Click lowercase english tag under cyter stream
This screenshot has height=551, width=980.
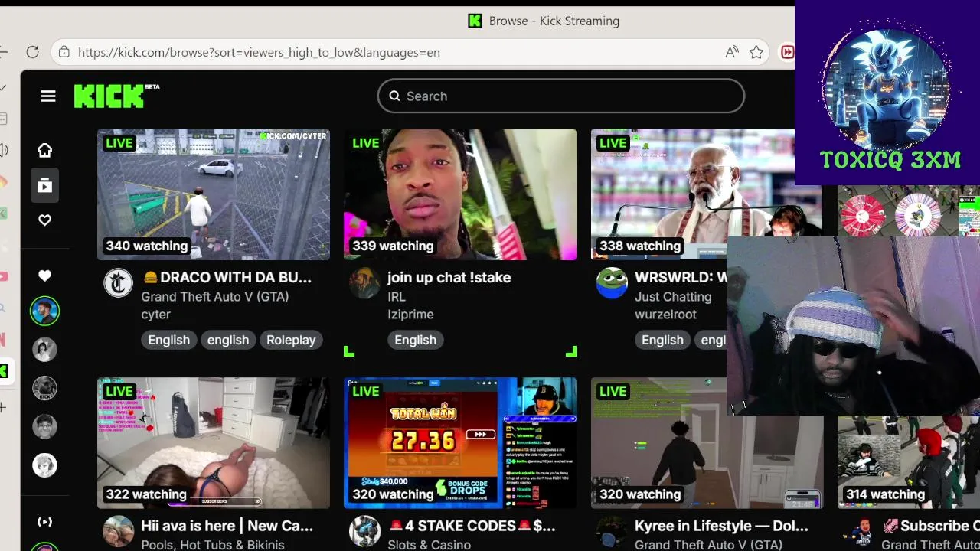coord(228,340)
